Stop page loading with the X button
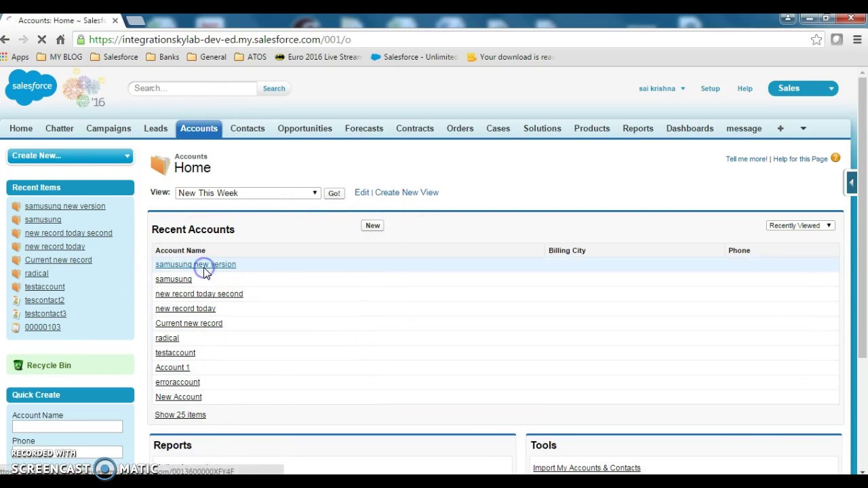The height and width of the screenshot is (488, 868). coord(41,40)
